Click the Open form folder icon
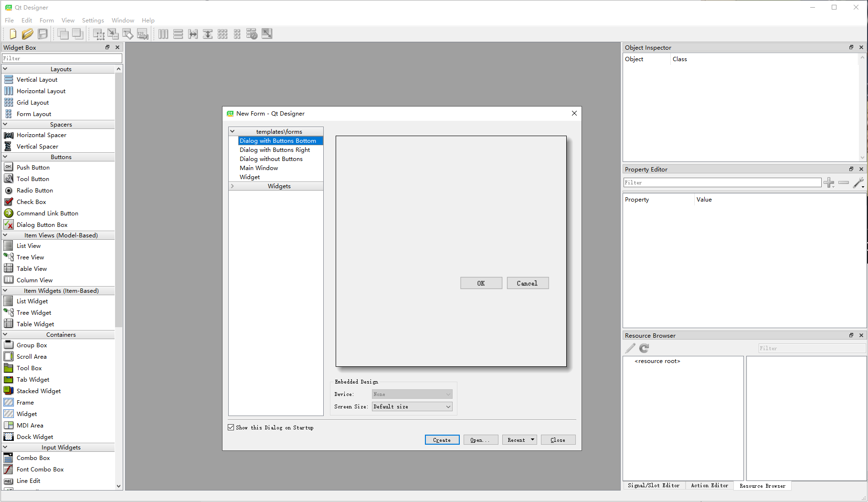 pyautogui.click(x=28, y=34)
